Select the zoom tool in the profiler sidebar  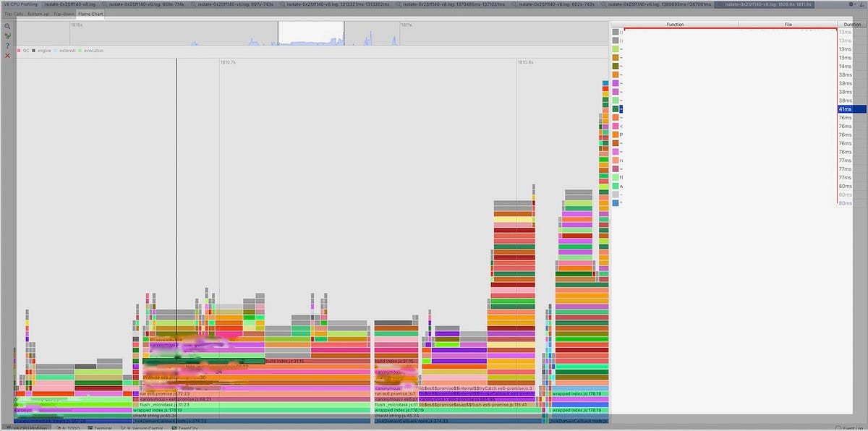click(x=7, y=26)
